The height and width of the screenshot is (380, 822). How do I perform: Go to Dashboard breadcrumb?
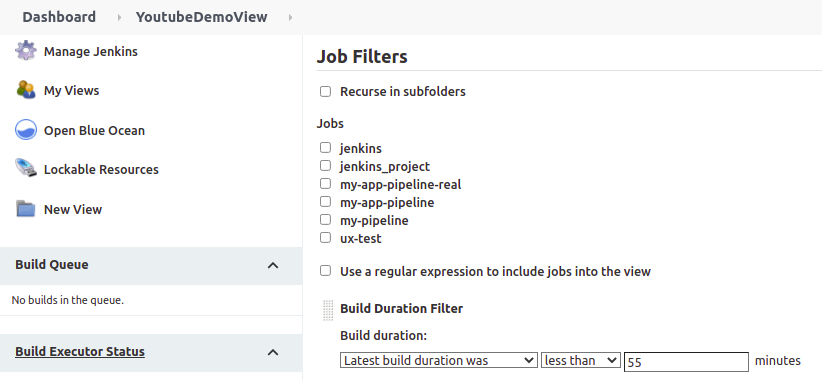tap(59, 17)
